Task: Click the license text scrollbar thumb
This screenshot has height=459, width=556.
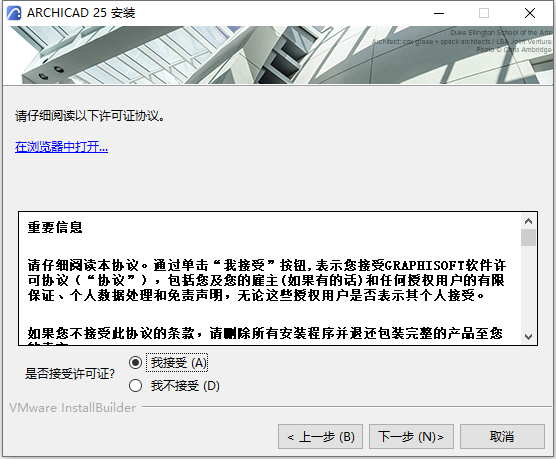Action: (x=528, y=238)
